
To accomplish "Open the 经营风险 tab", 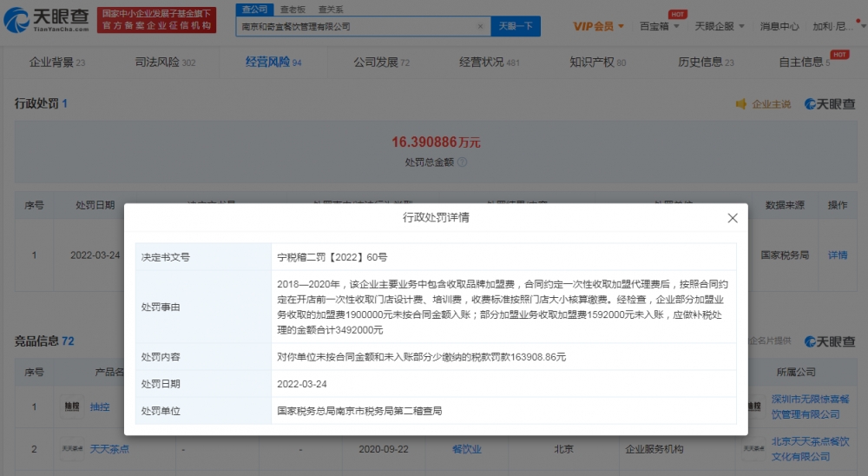I will tap(273, 62).
